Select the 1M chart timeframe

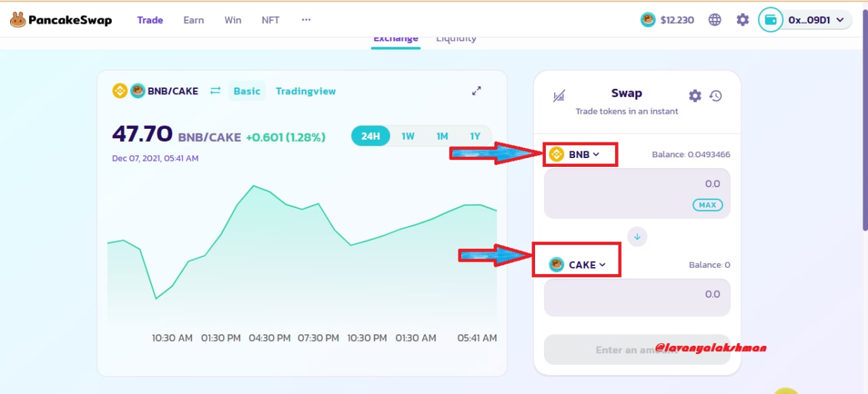[x=442, y=136]
